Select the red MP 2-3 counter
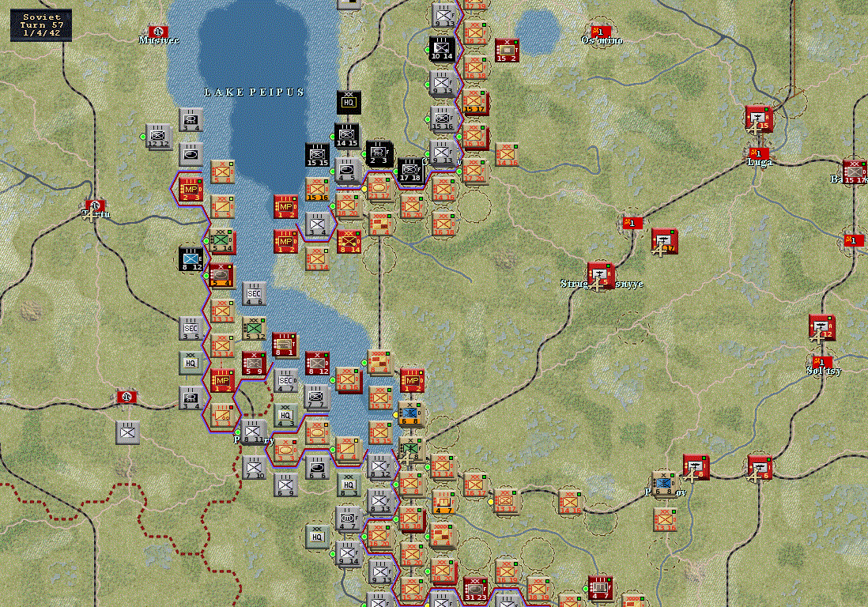The width and height of the screenshot is (868, 607). coord(191,190)
